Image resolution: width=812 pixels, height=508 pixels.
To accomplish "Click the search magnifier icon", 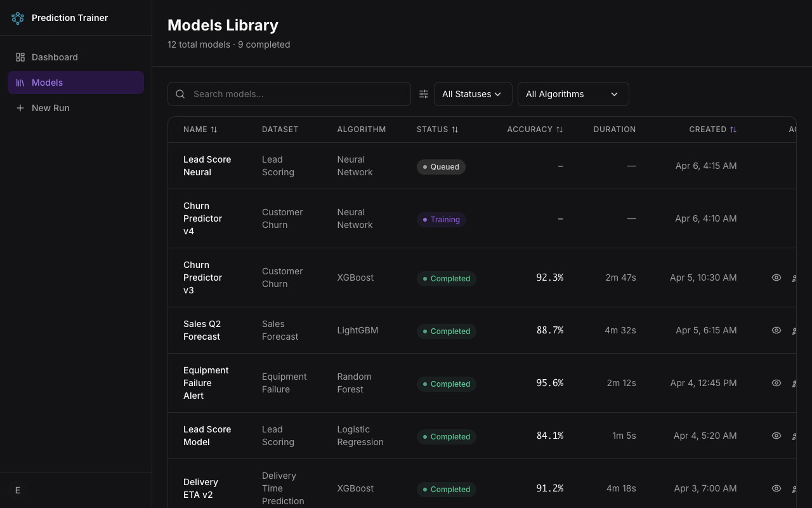I will click(180, 93).
